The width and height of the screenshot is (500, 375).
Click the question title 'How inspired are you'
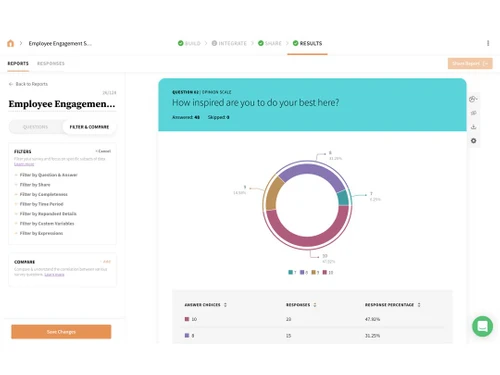pyautogui.click(x=255, y=103)
